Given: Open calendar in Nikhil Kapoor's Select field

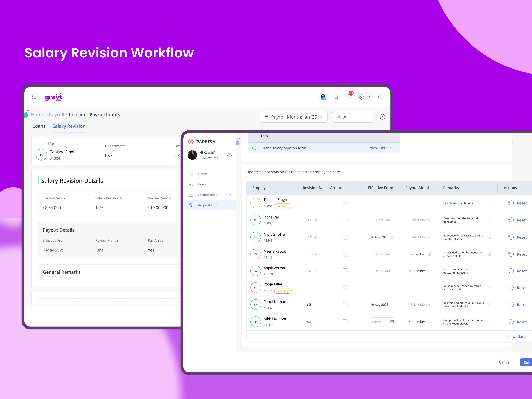Looking at the screenshot, I should pyautogui.click(x=392, y=322).
